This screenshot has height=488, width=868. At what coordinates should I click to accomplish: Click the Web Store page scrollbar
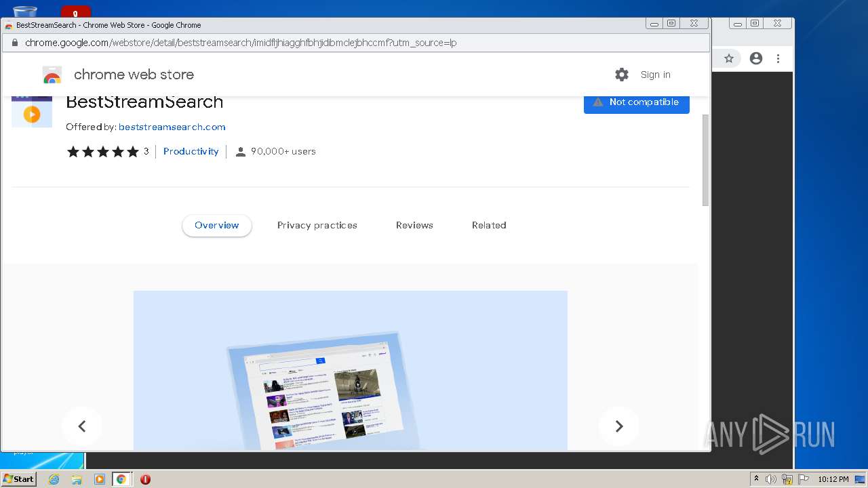pos(705,160)
